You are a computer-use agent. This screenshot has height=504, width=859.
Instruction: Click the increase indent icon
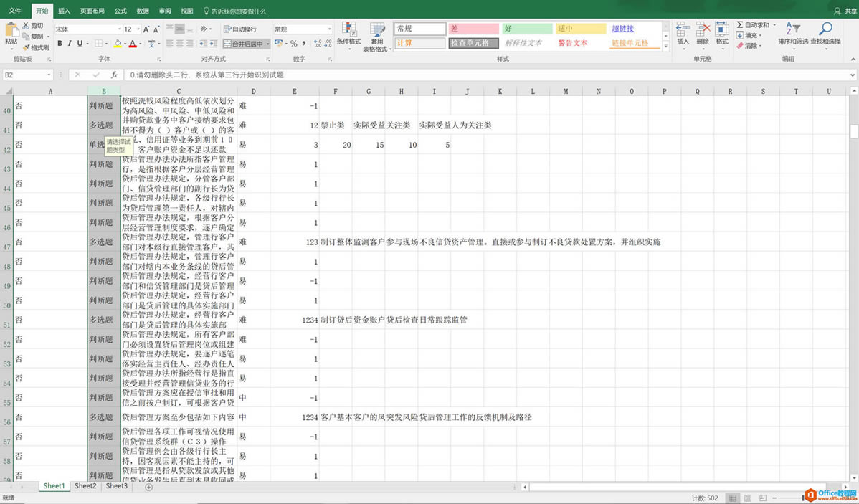[212, 43]
